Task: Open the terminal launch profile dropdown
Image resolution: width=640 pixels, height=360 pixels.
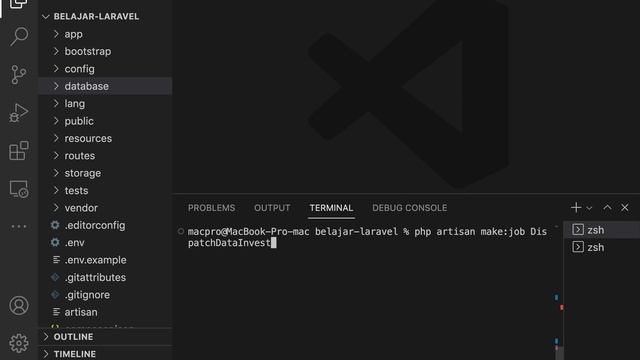Action: click(x=589, y=208)
